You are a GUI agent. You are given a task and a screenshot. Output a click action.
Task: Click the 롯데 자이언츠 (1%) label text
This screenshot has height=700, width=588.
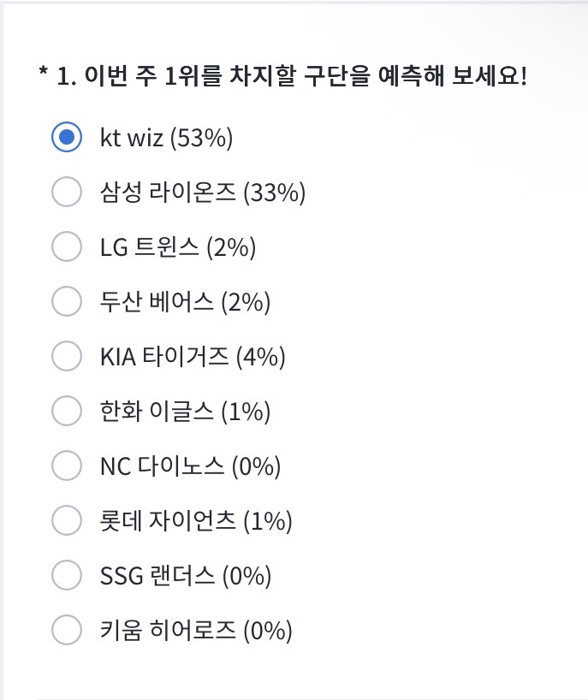(196, 521)
